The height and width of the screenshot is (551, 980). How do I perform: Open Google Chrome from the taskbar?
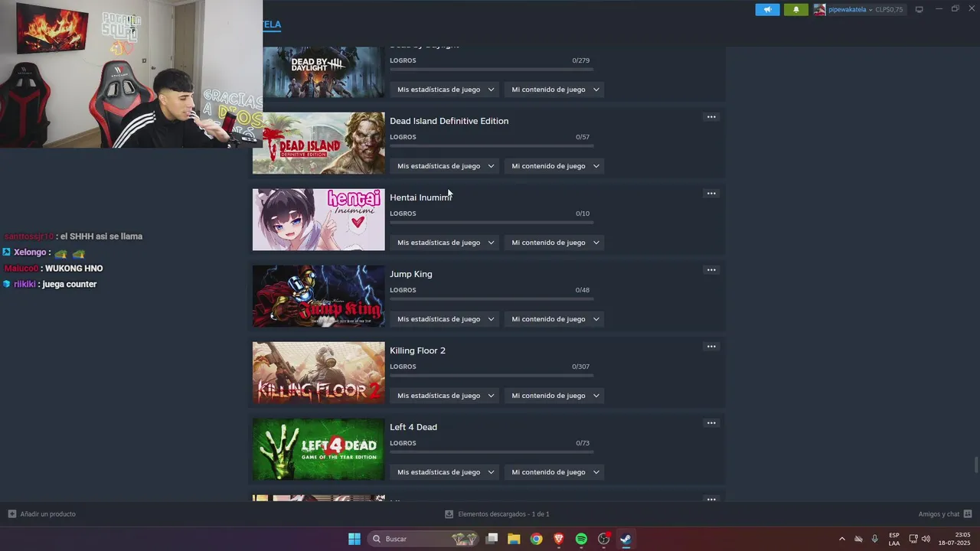(x=537, y=539)
